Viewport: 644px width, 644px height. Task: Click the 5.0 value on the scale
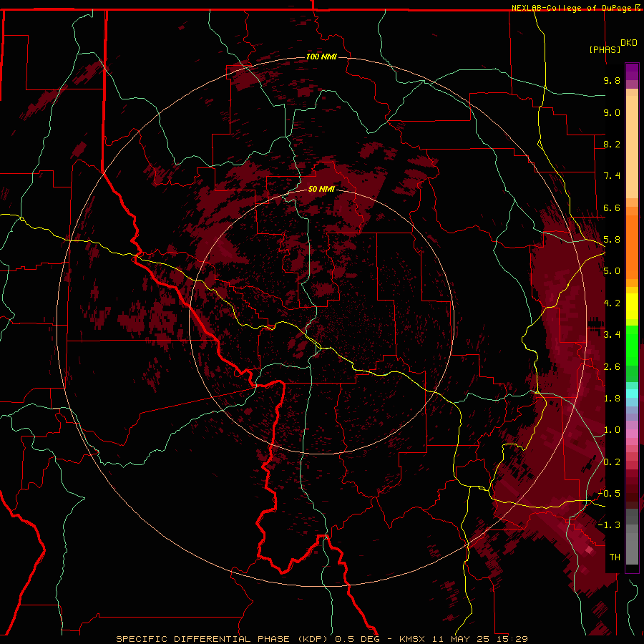(612, 271)
